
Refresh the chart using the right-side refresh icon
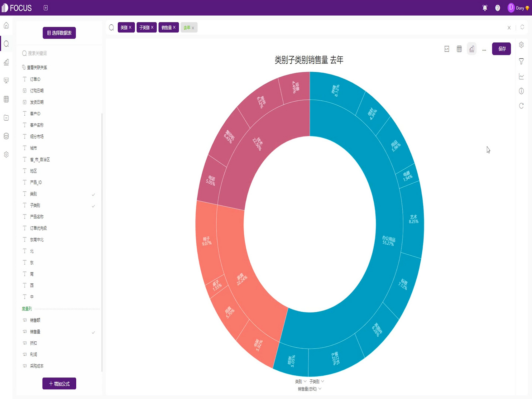pos(521,106)
